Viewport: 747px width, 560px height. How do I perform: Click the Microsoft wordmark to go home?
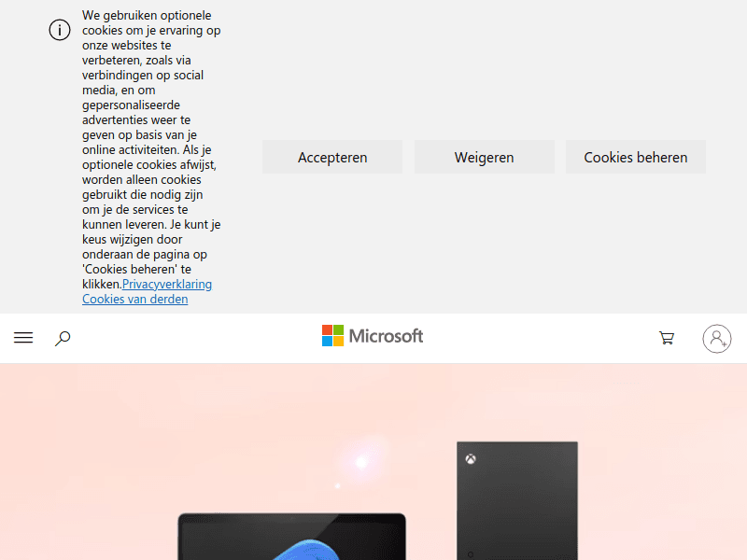386,336
